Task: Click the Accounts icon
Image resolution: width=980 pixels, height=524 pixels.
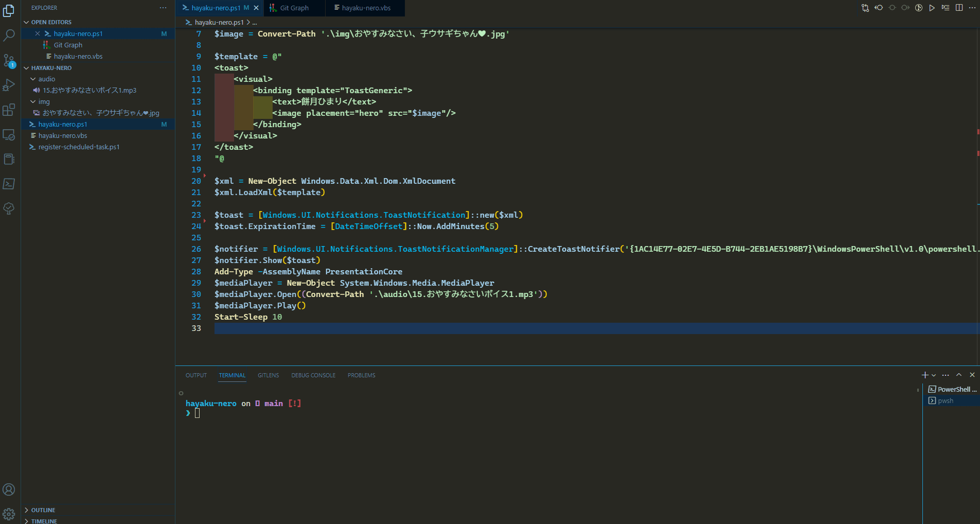Action: (9, 490)
